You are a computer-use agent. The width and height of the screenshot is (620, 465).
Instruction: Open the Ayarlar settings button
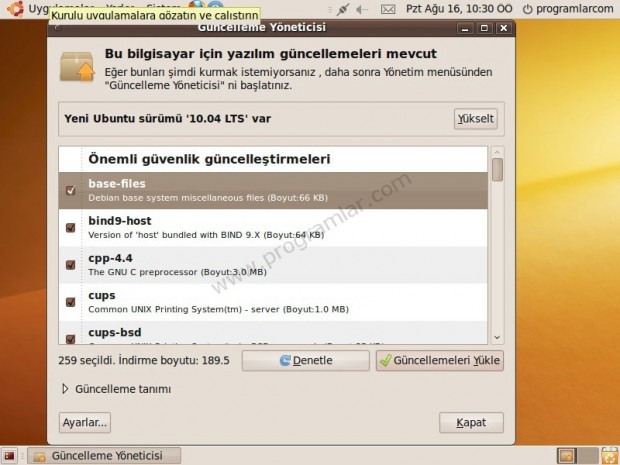click(85, 423)
